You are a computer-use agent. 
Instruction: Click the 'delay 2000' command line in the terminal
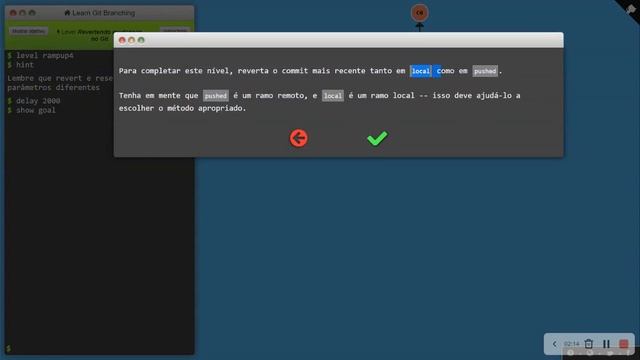[34, 100]
